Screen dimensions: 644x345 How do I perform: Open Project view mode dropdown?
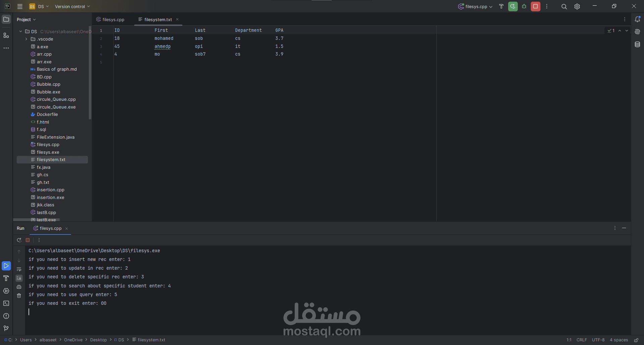pos(26,19)
